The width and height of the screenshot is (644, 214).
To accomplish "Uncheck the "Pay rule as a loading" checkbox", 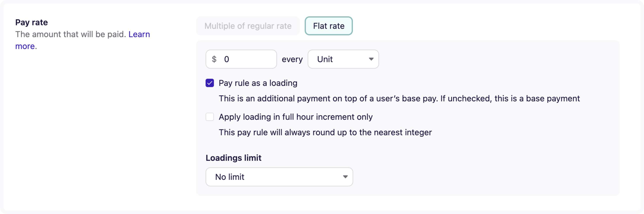I will tap(210, 83).
